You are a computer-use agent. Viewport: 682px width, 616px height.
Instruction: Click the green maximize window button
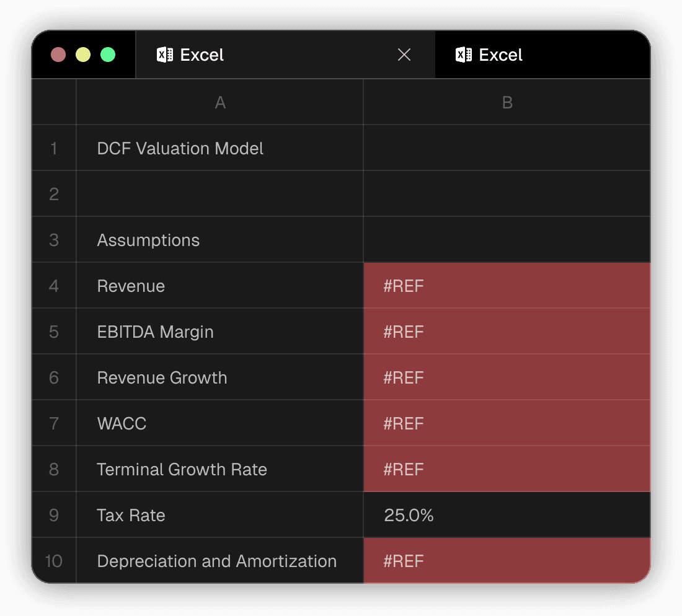(x=108, y=55)
